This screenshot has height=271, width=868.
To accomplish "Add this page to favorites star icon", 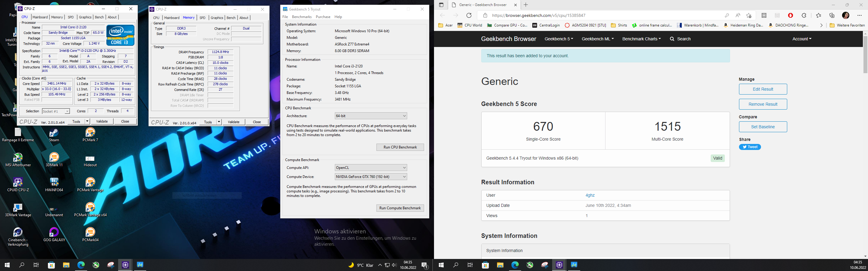I will pos(749,15).
